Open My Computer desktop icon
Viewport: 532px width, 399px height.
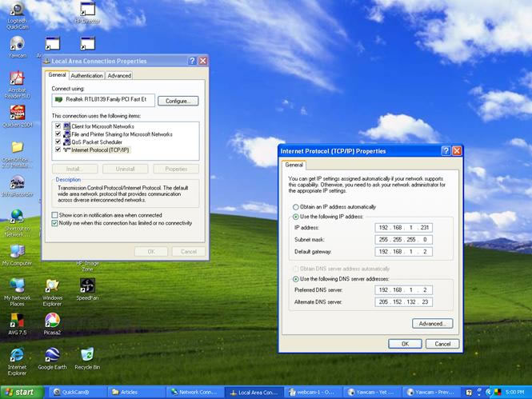tap(17, 255)
